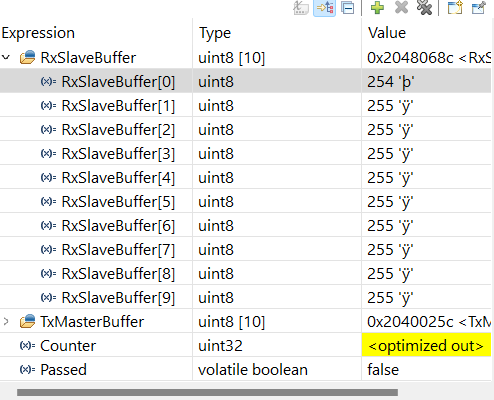The image size is (494, 400).
Task: Click the horizontal scrollbar thumb
Action: tap(207, 392)
